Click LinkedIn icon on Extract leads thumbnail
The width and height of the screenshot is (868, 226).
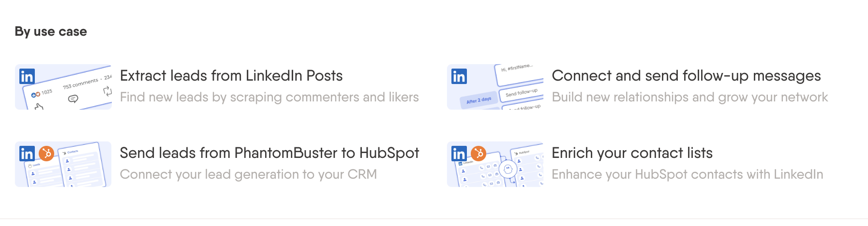(x=27, y=76)
